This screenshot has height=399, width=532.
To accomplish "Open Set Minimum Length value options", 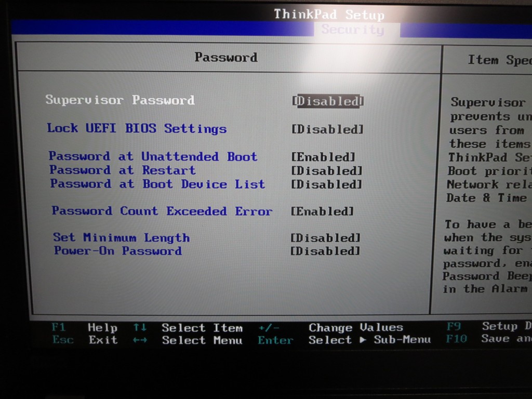I will [325, 238].
